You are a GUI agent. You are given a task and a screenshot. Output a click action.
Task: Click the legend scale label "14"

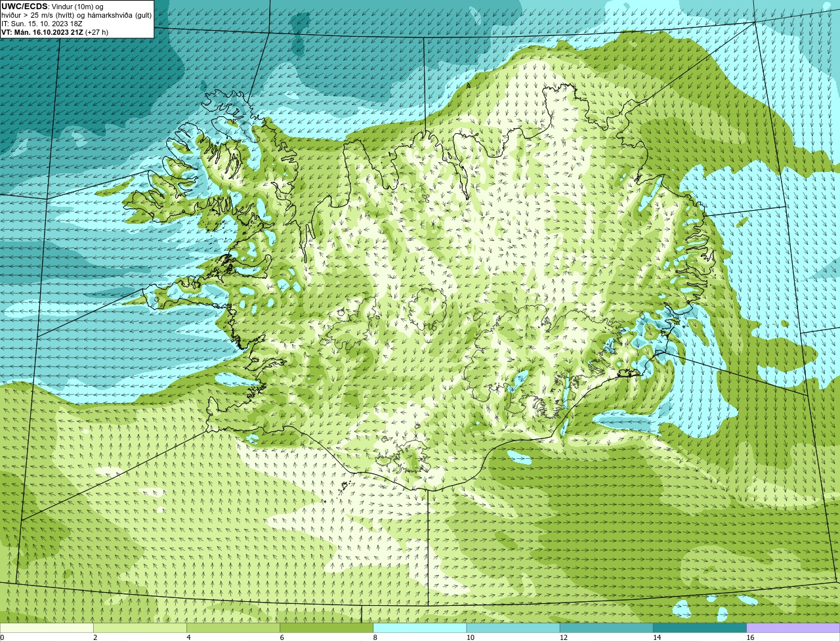(656, 637)
